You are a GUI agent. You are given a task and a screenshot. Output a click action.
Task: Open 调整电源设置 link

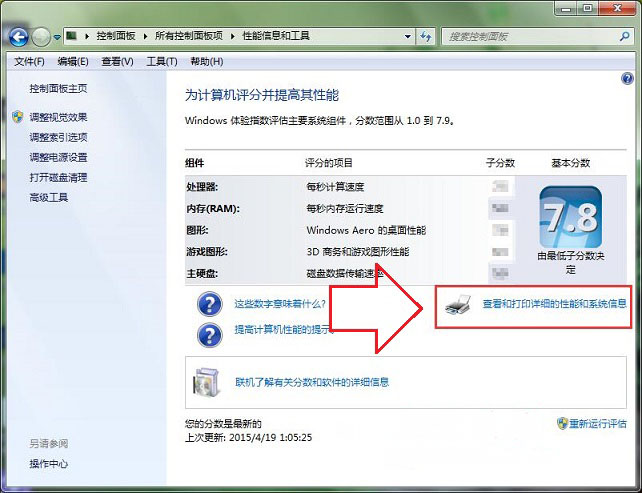pyautogui.click(x=58, y=157)
